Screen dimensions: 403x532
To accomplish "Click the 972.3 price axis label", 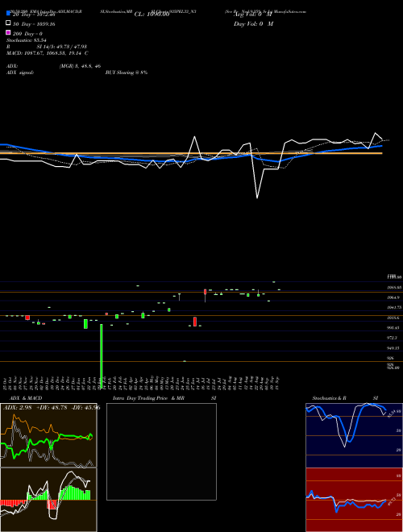I will pos(393,339).
